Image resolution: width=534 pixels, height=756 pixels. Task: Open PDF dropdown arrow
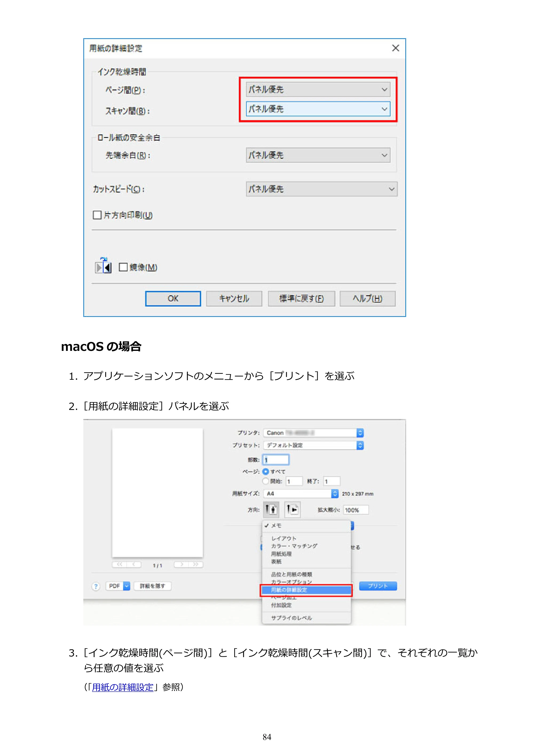click(x=127, y=586)
